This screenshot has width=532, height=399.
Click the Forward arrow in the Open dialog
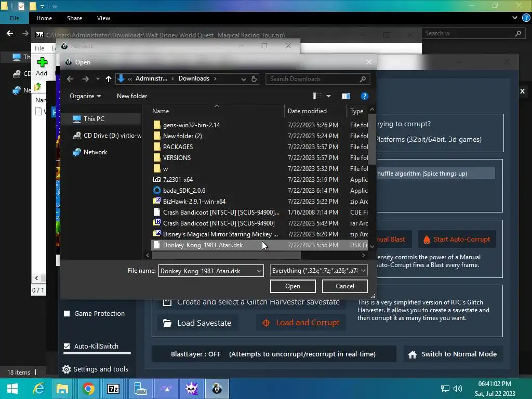tap(86, 79)
